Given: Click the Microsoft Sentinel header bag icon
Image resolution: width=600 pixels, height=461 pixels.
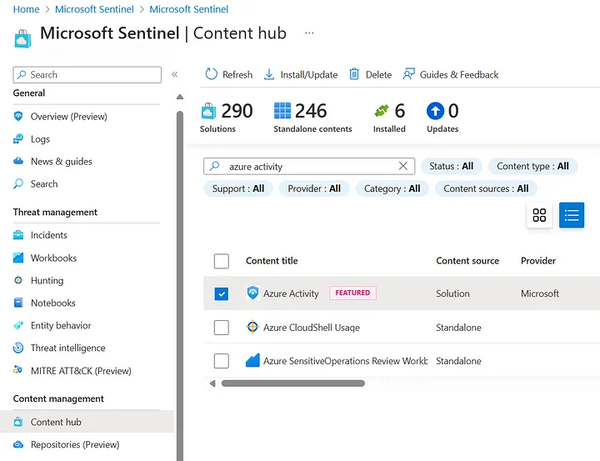Looking at the screenshot, I should tap(23, 39).
